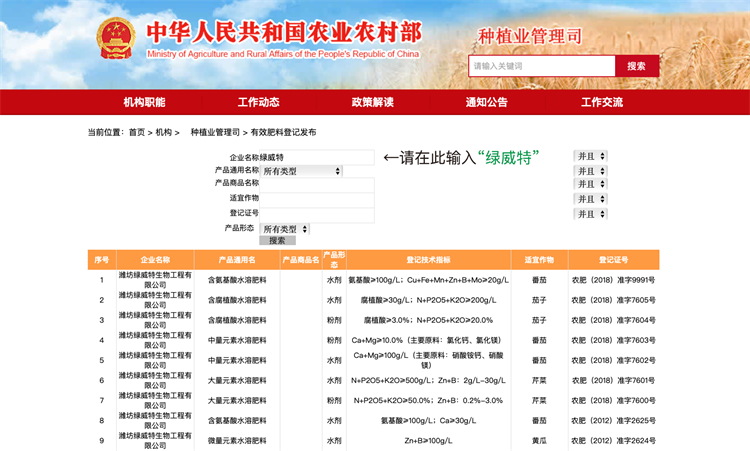Screen dimensions: 750x451
Task: Open the 通知公告 menu item
Action: 487,102
